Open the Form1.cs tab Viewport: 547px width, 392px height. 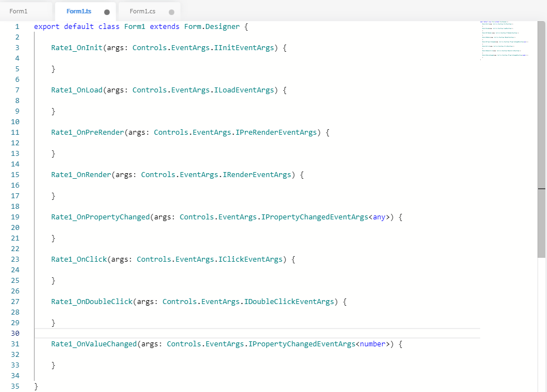coord(143,11)
